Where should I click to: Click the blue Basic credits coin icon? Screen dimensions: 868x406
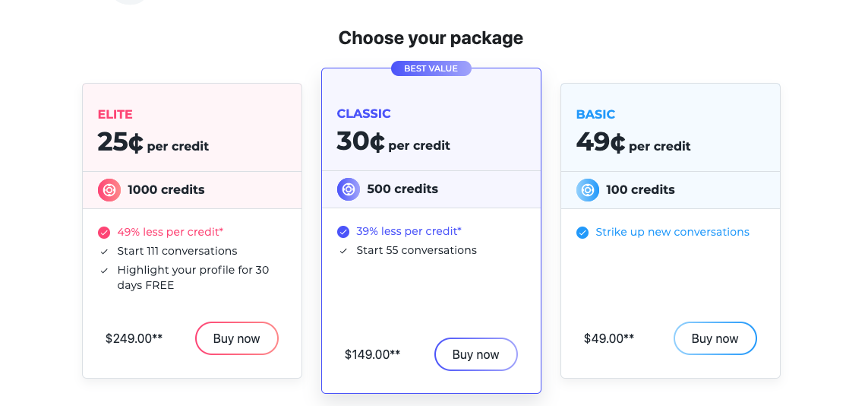588,190
